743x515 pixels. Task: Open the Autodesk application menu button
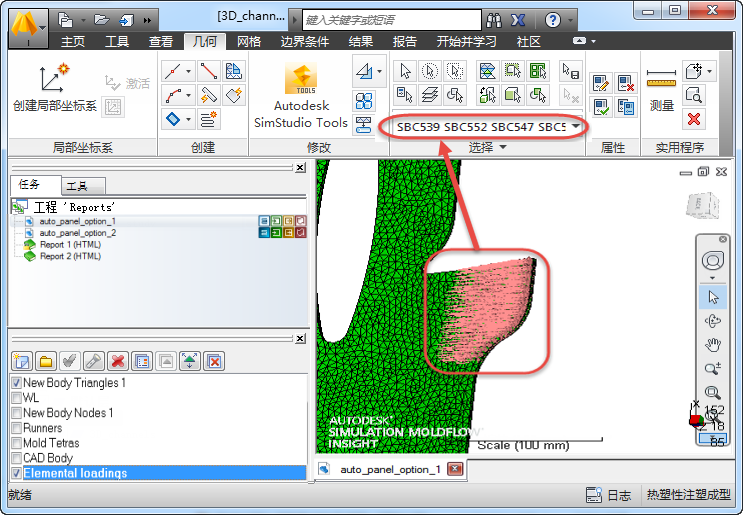pyautogui.click(x=27, y=29)
